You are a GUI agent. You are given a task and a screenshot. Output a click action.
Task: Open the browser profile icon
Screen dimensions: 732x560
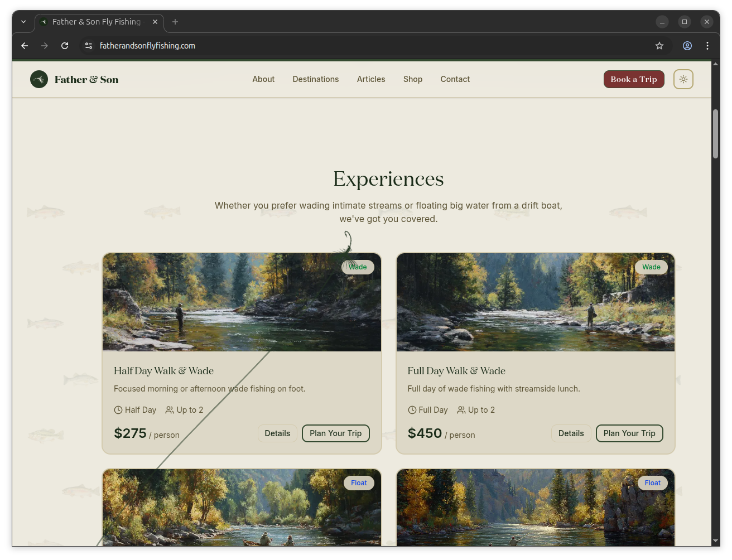tap(687, 46)
